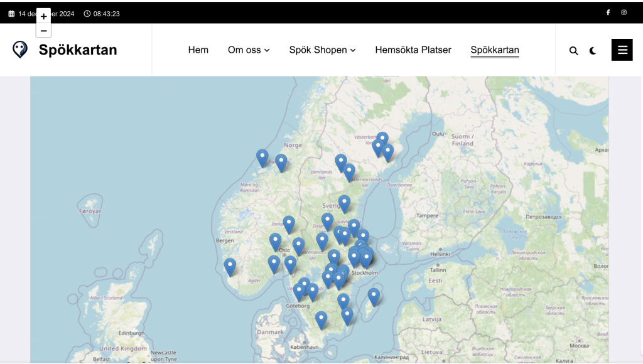Zoom in the map with plus button
This screenshot has width=643, height=364.
coord(43,16)
